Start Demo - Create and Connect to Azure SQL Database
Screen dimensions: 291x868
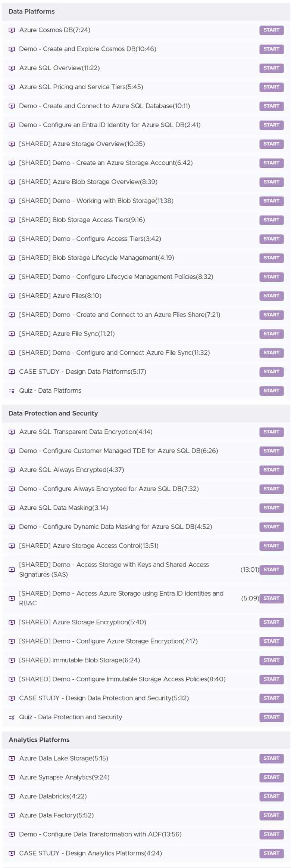[271, 106]
